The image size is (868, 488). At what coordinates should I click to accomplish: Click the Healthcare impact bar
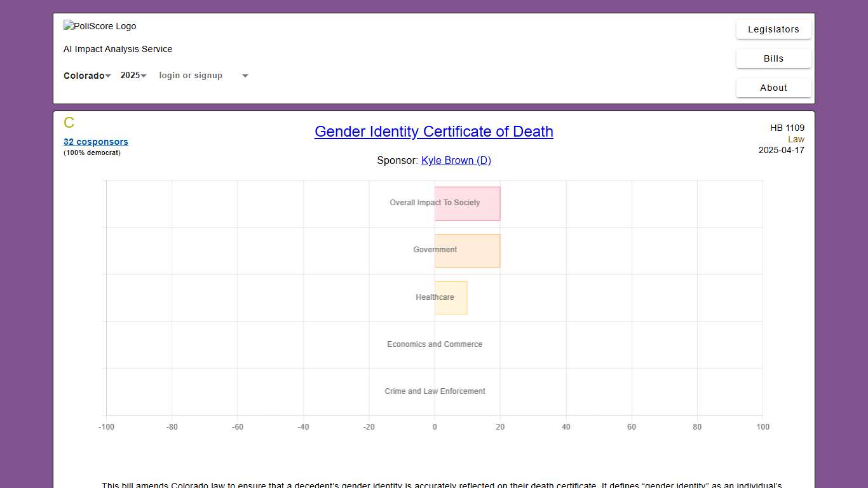click(451, 297)
